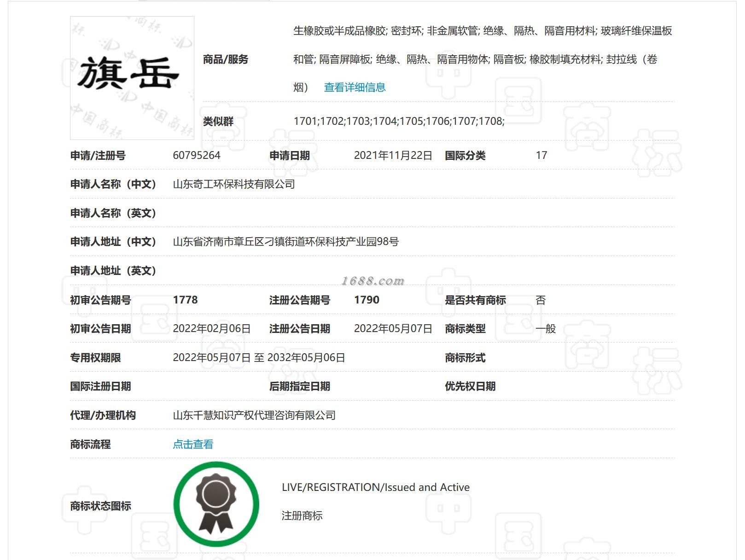Screen dimensions: 745x560
Task: Click trademark type value 一般
Action: click(x=546, y=329)
